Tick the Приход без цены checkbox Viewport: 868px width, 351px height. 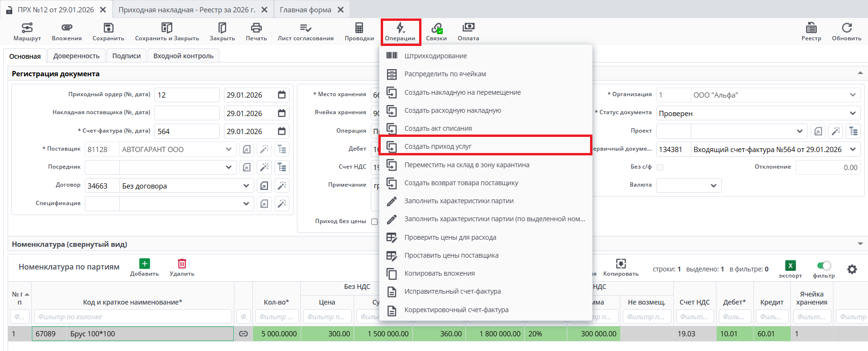375,222
